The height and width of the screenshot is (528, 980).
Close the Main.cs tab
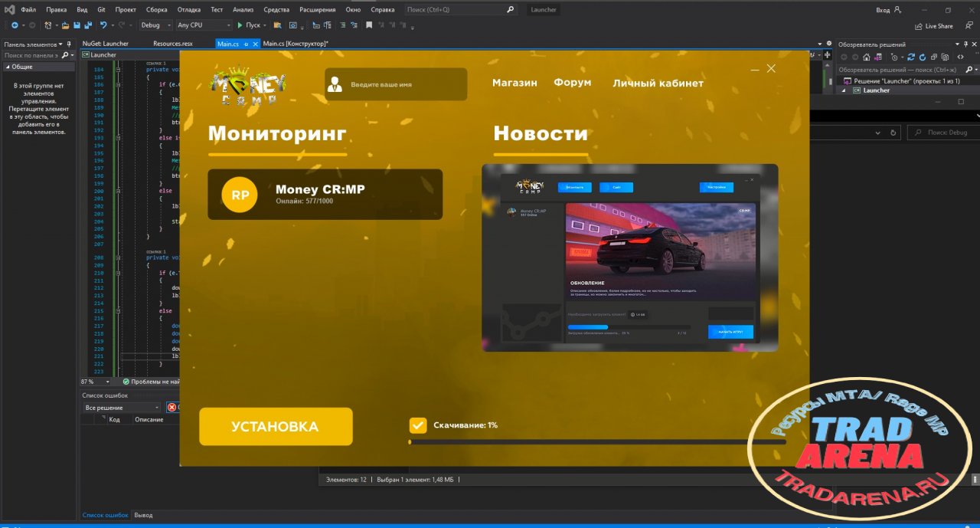click(256, 44)
